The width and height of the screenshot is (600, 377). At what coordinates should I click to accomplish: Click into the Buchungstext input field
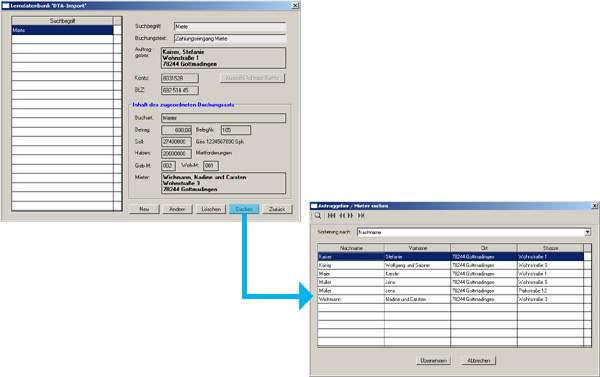point(230,39)
